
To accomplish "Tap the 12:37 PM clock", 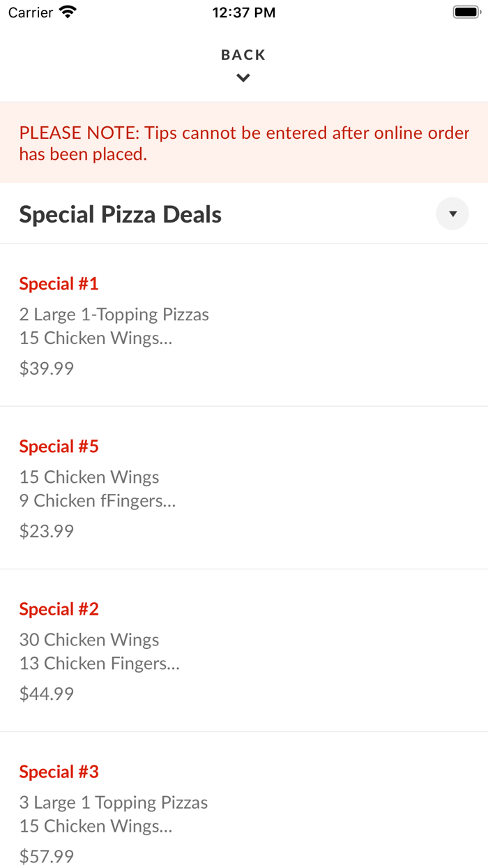I will click(243, 11).
